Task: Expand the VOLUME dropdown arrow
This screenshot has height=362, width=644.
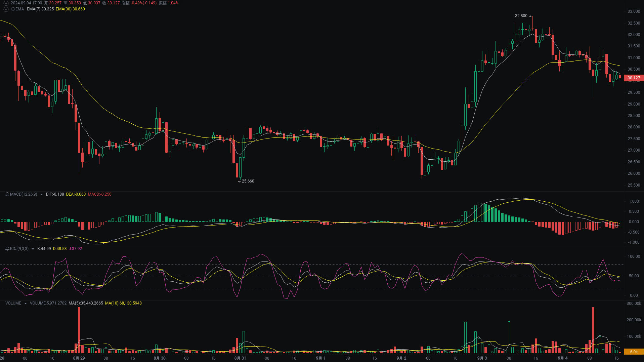Action: click(x=26, y=303)
